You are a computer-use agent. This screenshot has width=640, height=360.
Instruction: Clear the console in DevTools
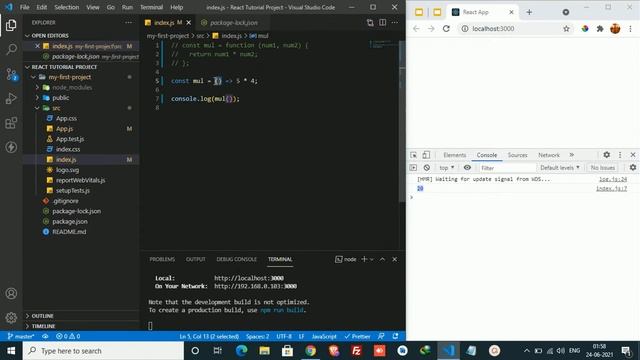427,168
